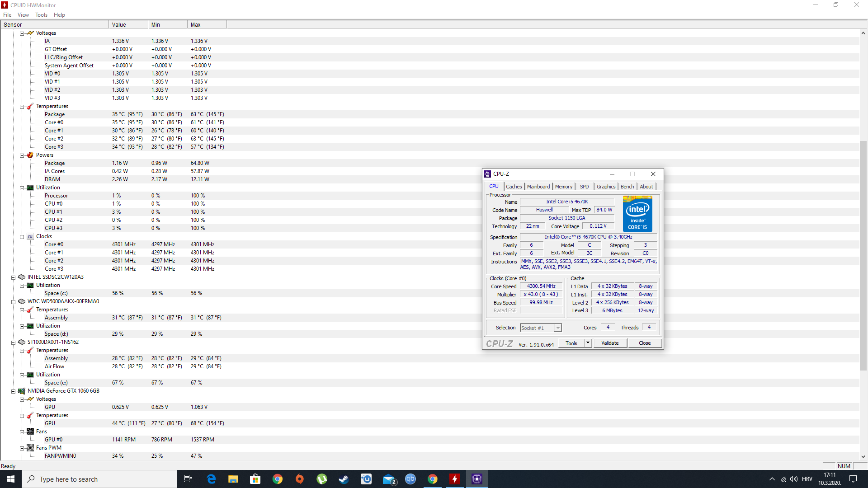The height and width of the screenshot is (488, 868).
Task: Click the scrollbar down arrow in HWMonitor
Action: [x=863, y=457]
